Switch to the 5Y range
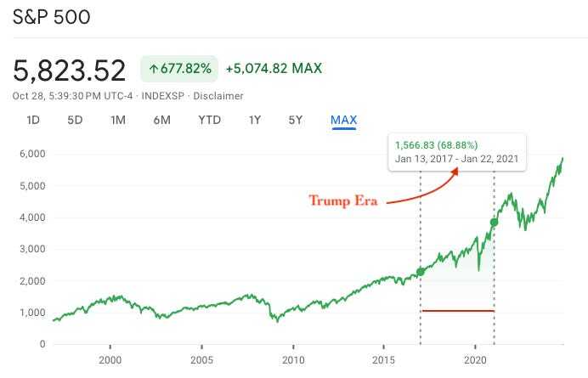The width and height of the screenshot is (588, 378). (296, 120)
